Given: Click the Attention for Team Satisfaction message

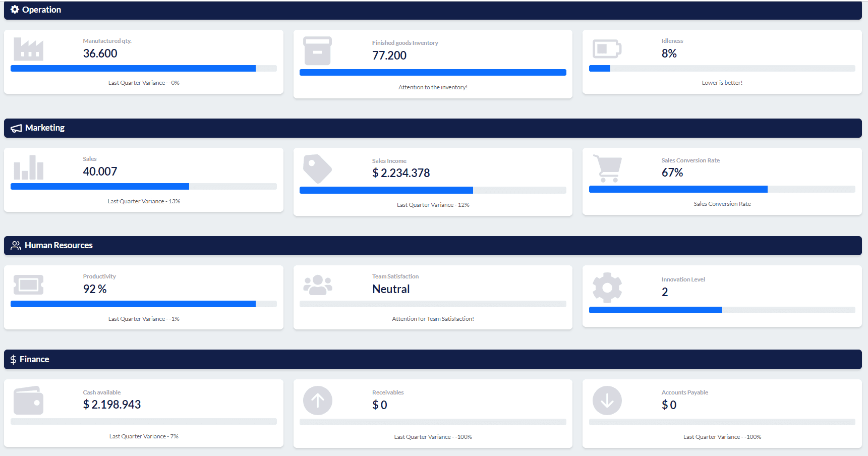Looking at the screenshot, I should tap(433, 318).
